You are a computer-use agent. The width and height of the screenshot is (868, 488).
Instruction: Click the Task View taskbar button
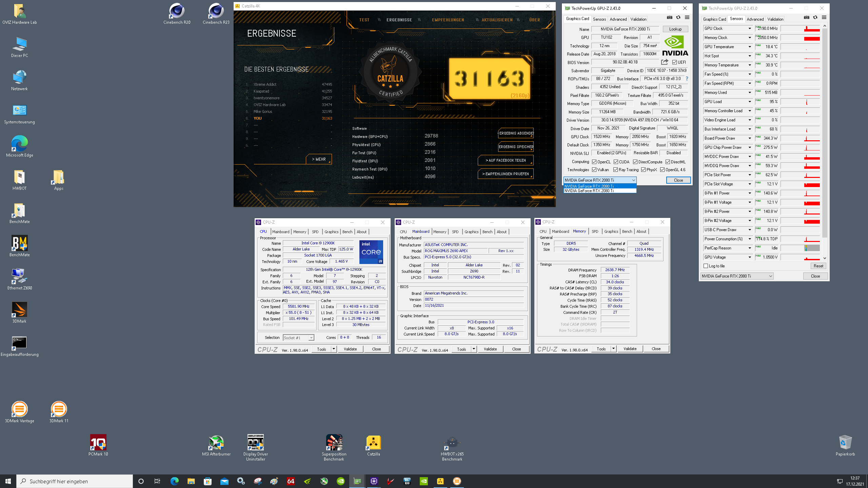coord(157,481)
